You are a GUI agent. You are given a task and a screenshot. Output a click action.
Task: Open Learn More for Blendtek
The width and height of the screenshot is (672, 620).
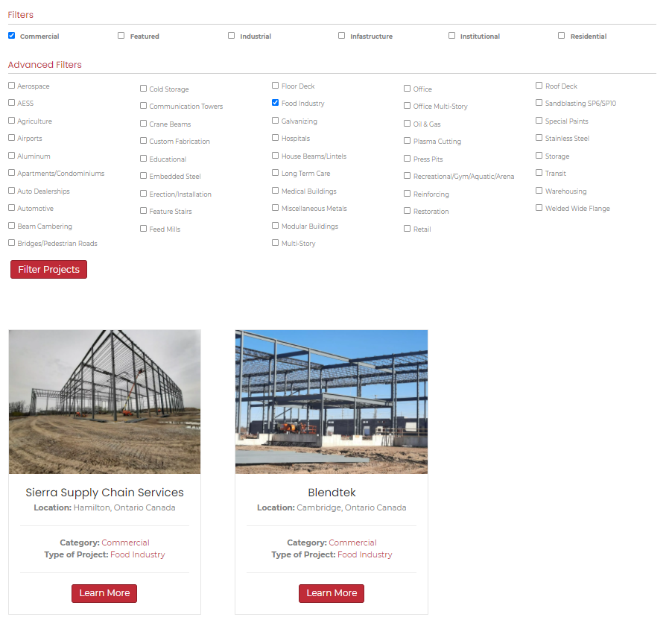click(332, 593)
